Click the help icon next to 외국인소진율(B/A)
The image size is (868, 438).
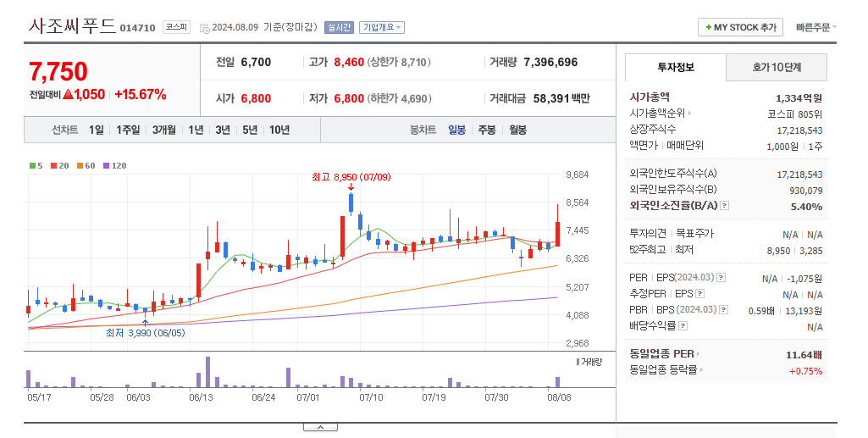725,205
